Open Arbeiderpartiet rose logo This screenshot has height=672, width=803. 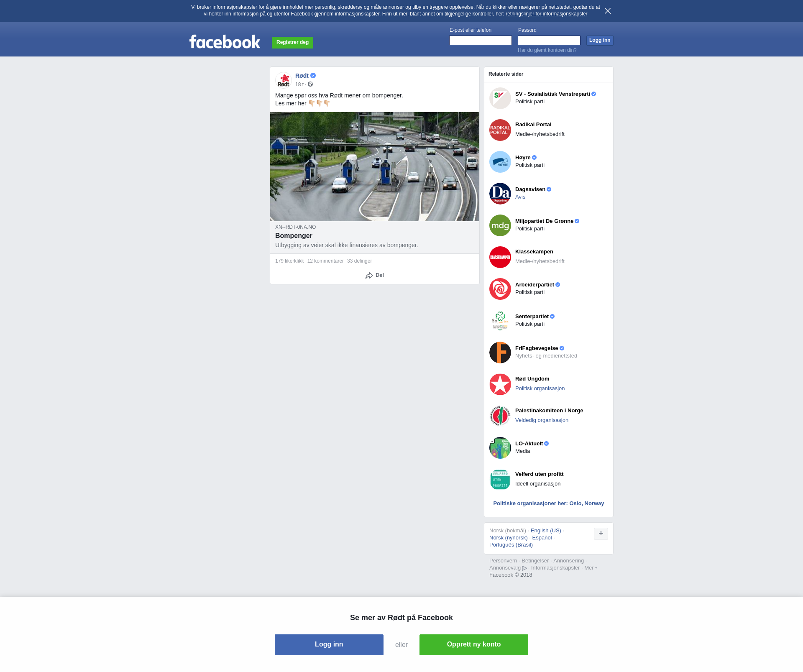(500, 289)
